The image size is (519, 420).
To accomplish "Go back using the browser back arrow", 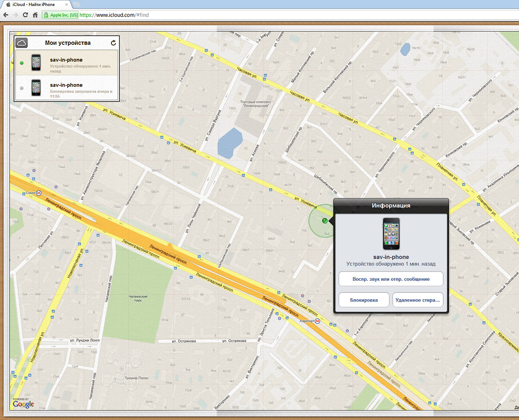I will click(x=5, y=15).
